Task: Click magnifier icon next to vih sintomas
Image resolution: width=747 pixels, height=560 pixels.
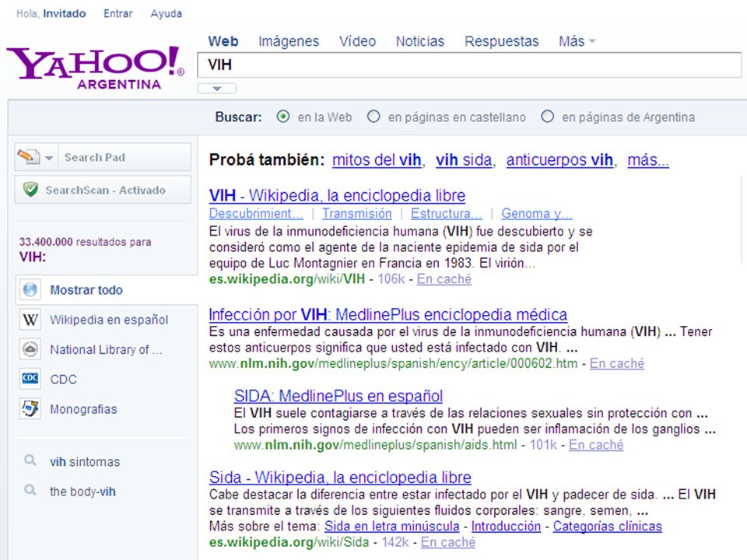Action: pos(30,460)
